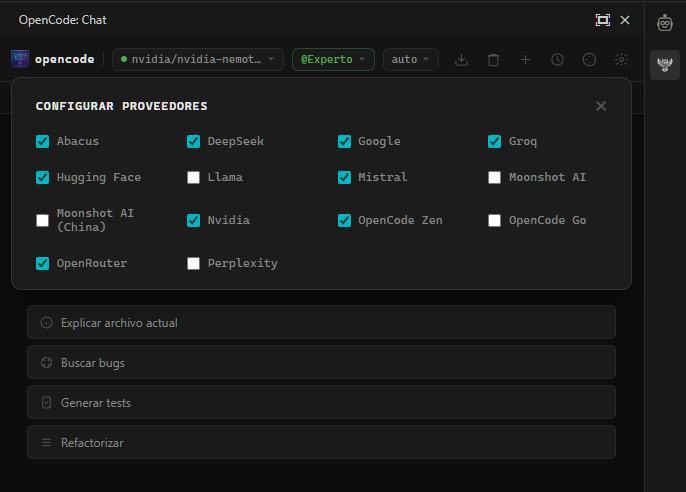The width and height of the screenshot is (686, 492).
Task: Uncheck the Abacus provider
Action: click(x=42, y=141)
